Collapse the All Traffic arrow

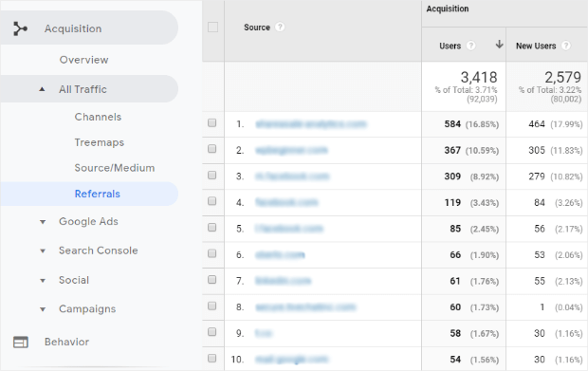[42, 89]
